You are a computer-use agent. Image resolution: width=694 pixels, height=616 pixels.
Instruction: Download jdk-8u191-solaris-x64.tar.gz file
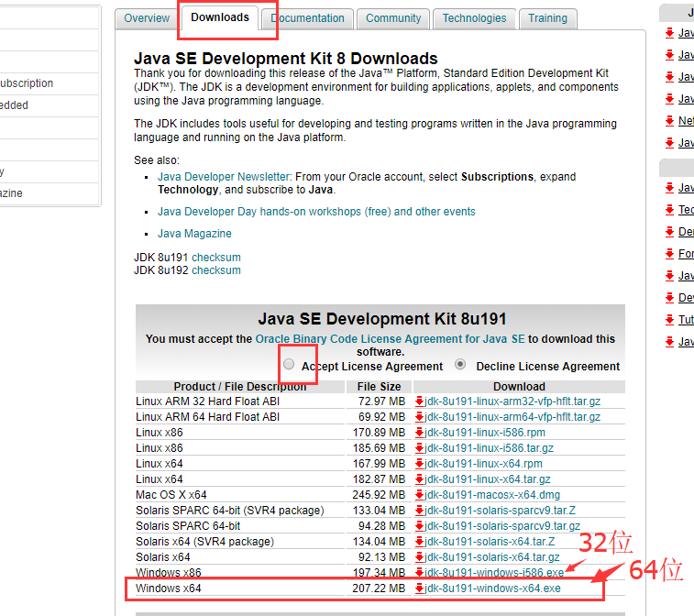pyautogui.click(x=491, y=557)
